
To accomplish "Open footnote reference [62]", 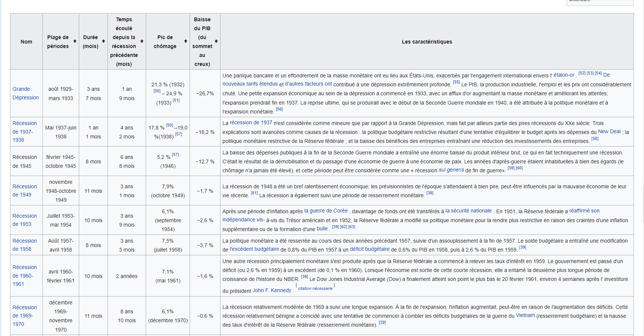I will tap(344, 227).
